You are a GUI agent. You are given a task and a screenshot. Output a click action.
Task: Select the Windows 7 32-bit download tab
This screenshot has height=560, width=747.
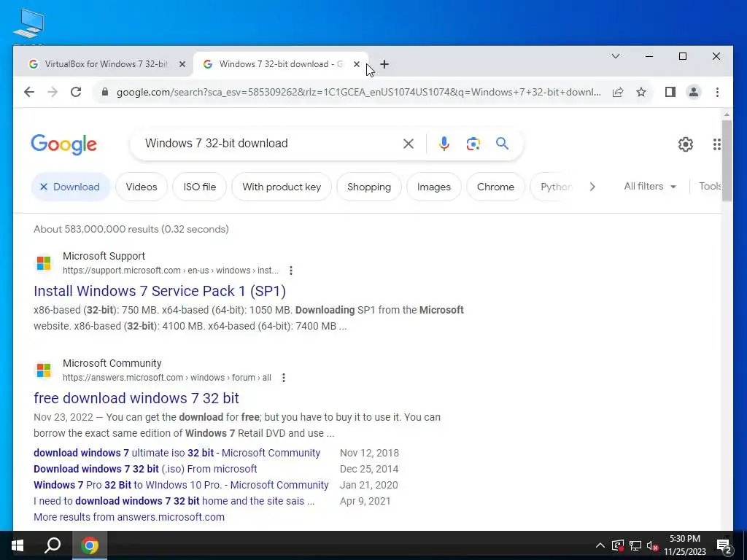[281, 64]
